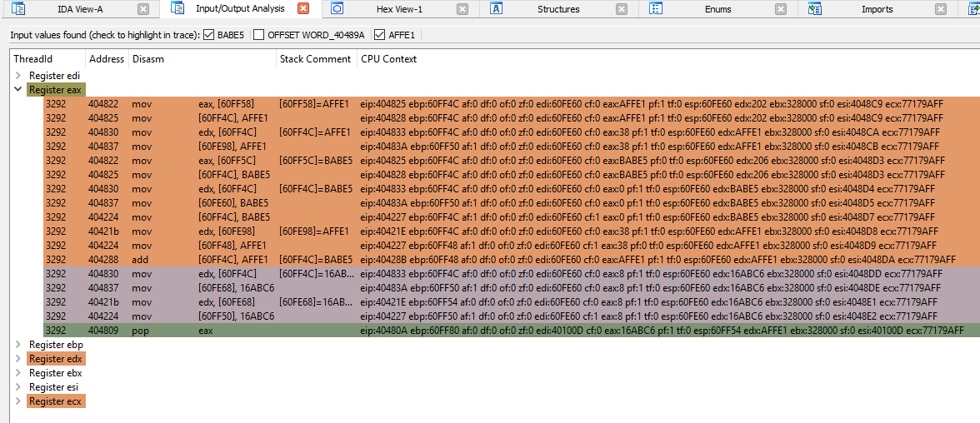Click the Structures tab icon
The height and width of the screenshot is (423, 980).
497,9
